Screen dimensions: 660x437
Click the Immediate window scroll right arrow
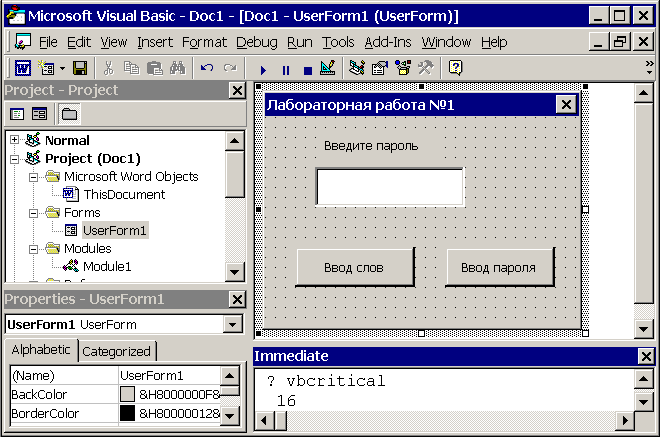click(x=625, y=420)
